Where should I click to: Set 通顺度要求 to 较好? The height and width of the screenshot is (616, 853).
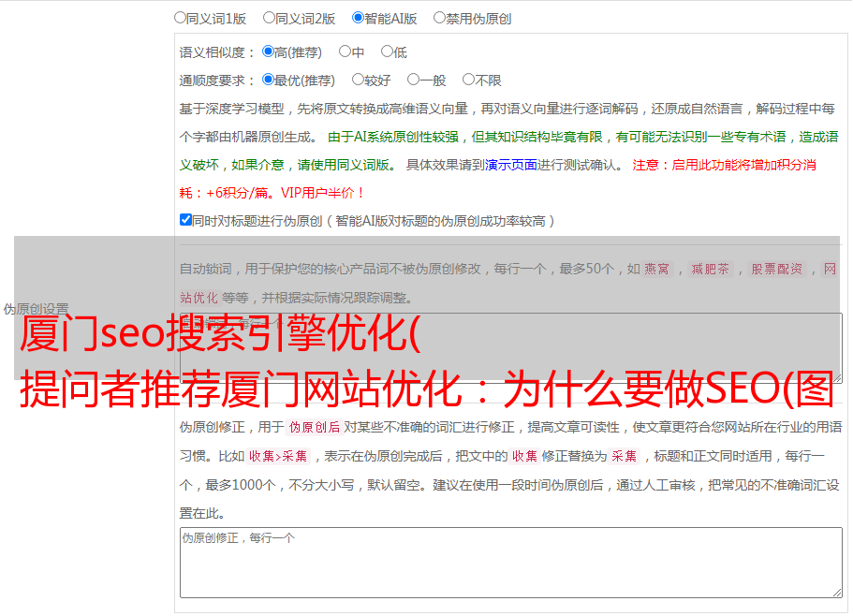[x=358, y=80]
